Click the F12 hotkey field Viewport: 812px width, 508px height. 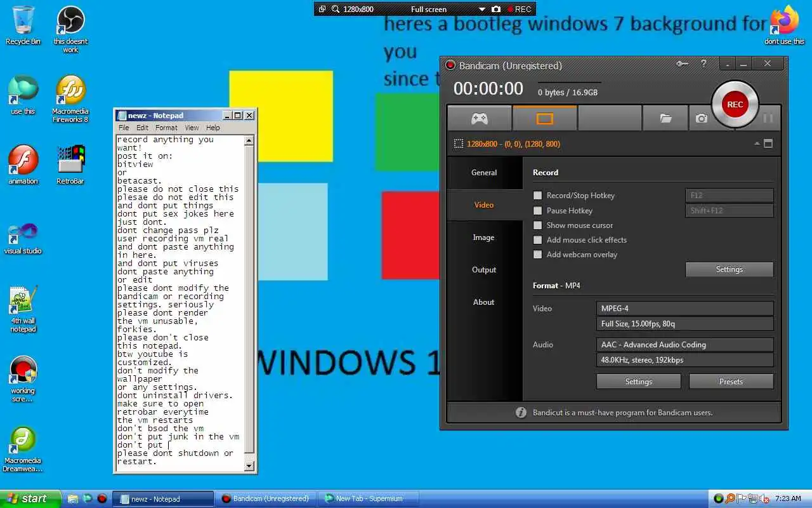pyautogui.click(x=730, y=196)
